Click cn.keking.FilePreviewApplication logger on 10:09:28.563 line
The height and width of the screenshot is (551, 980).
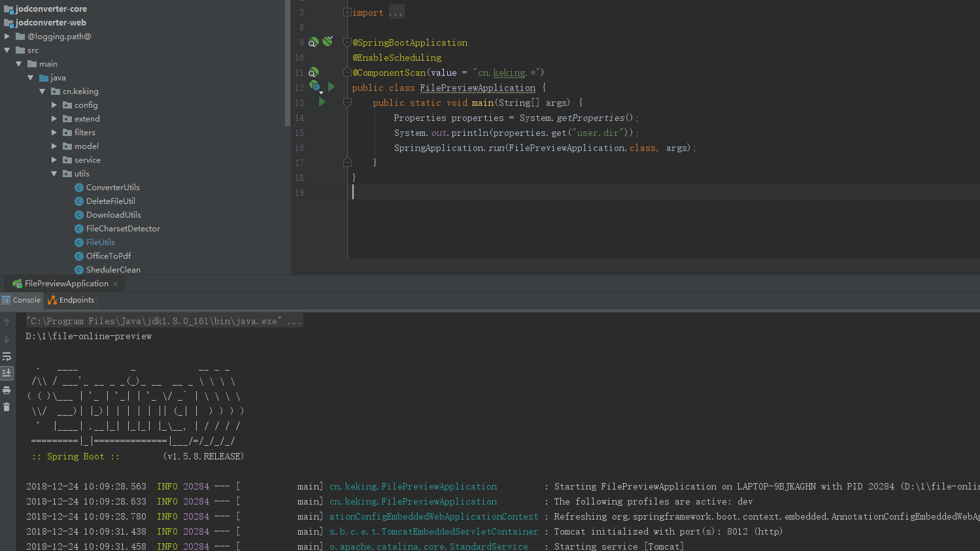click(x=413, y=487)
